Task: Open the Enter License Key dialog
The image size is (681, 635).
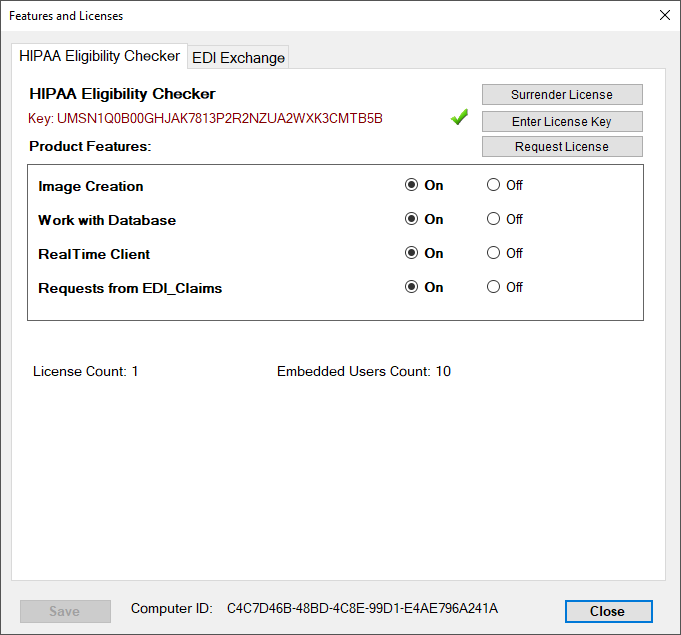Action: (x=562, y=121)
